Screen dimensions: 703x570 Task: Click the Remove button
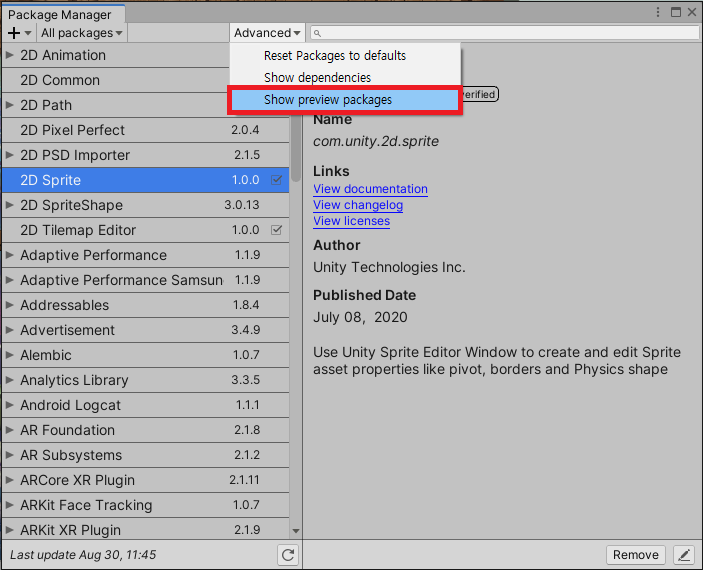(636, 555)
